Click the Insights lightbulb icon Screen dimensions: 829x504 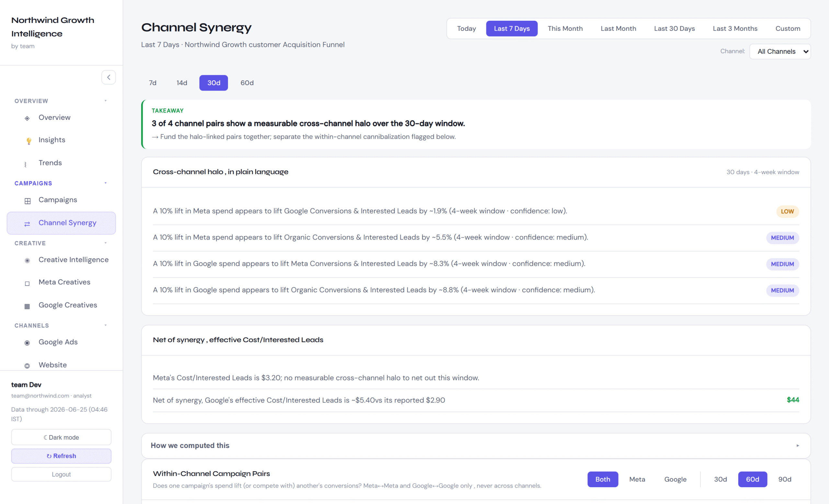click(x=29, y=140)
